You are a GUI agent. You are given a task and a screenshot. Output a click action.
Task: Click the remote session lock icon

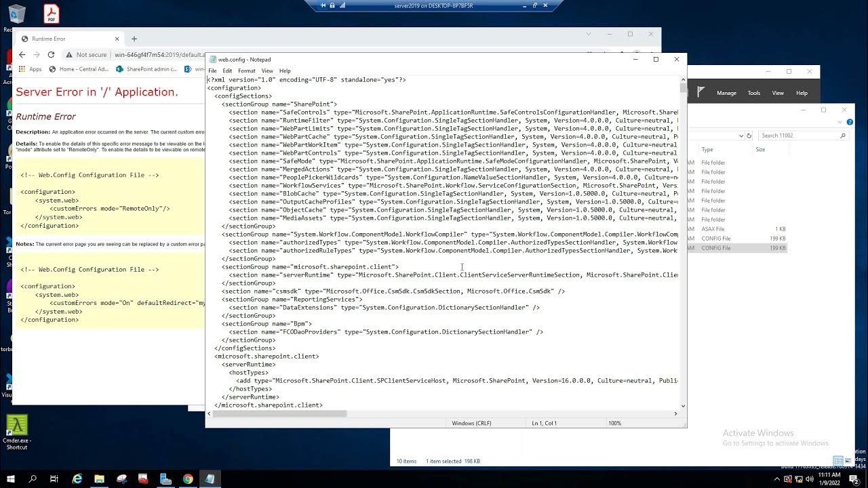point(332,5)
